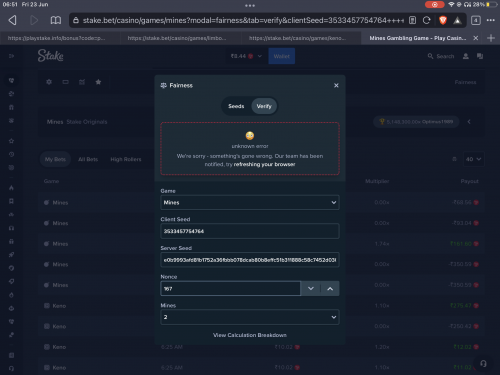Switch to the Seeds tab
This screenshot has height=375, width=500.
tap(236, 106)
